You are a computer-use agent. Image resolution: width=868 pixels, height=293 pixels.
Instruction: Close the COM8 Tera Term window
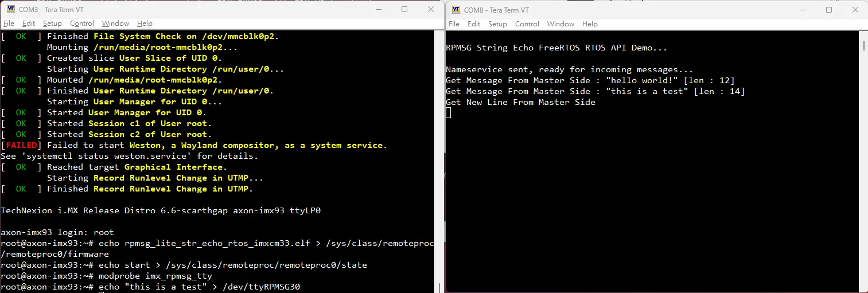coord(855,10)
